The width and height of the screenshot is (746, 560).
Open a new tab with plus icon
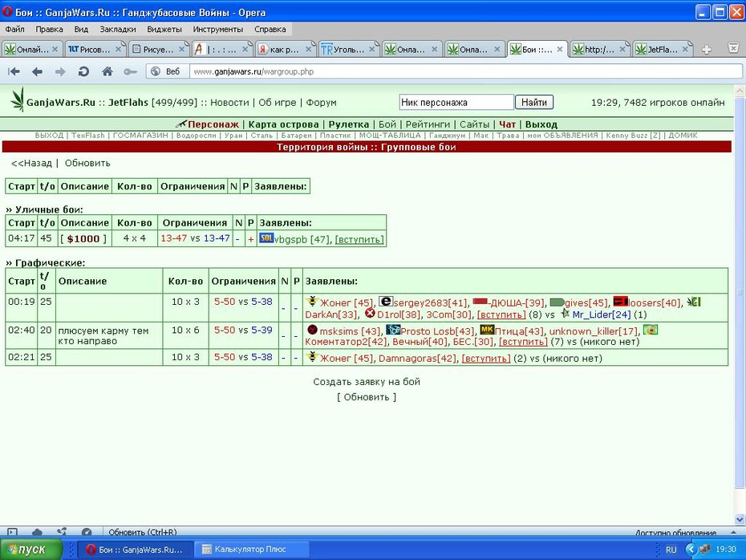coord(707,50)
